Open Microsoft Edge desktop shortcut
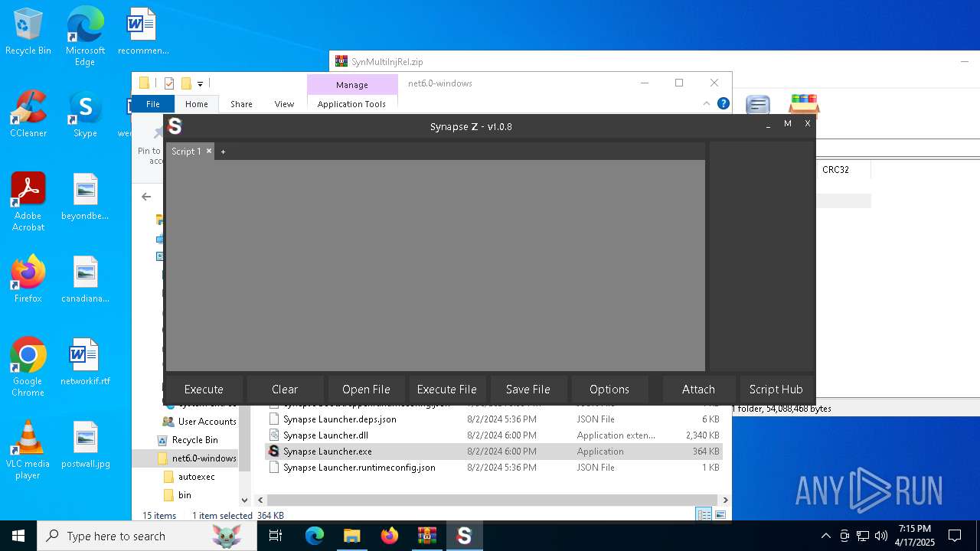This screenshot has height=551, width=980. coord(85,36)
